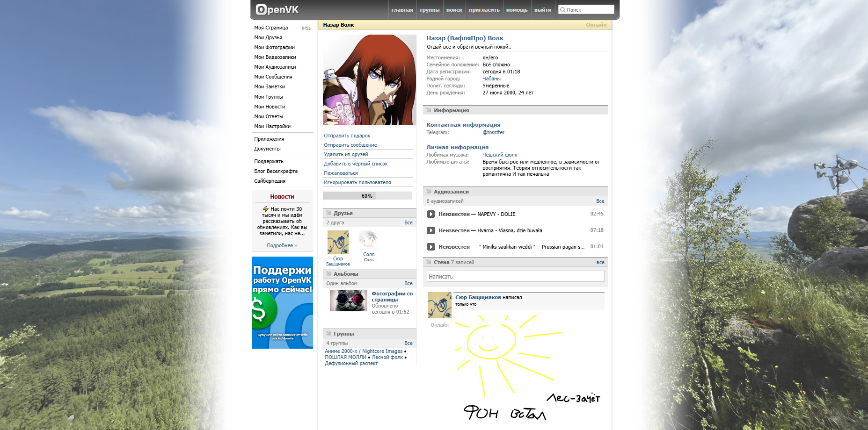Open Приложения in the sidebar
The height and width of the screenshot is (430, 868).
pos(269,139)
